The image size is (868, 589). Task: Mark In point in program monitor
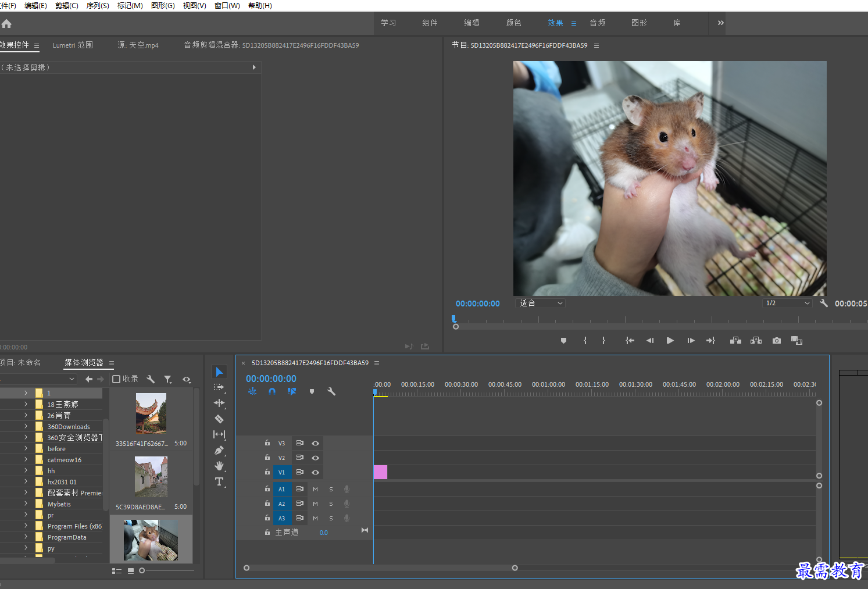pyautogui.click(x=585, y=341)
